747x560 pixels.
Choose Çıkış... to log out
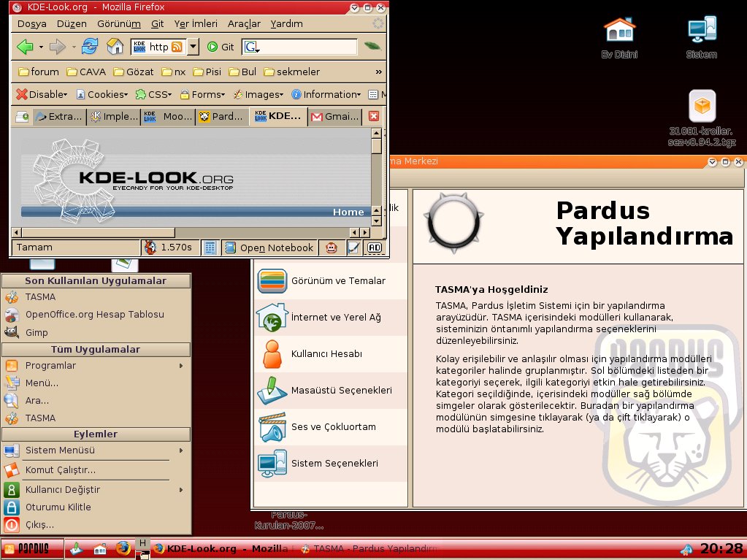coord(96,525)
